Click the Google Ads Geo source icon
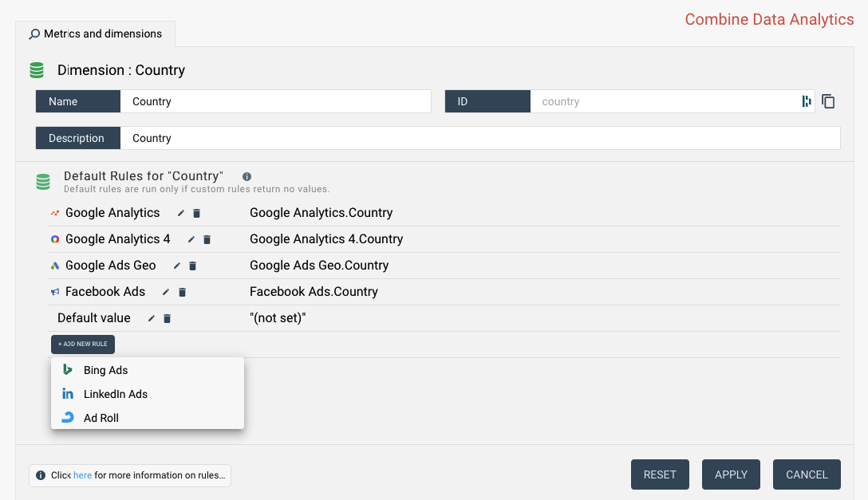Viewport: 868px width, 500px height. click(55, 266)
